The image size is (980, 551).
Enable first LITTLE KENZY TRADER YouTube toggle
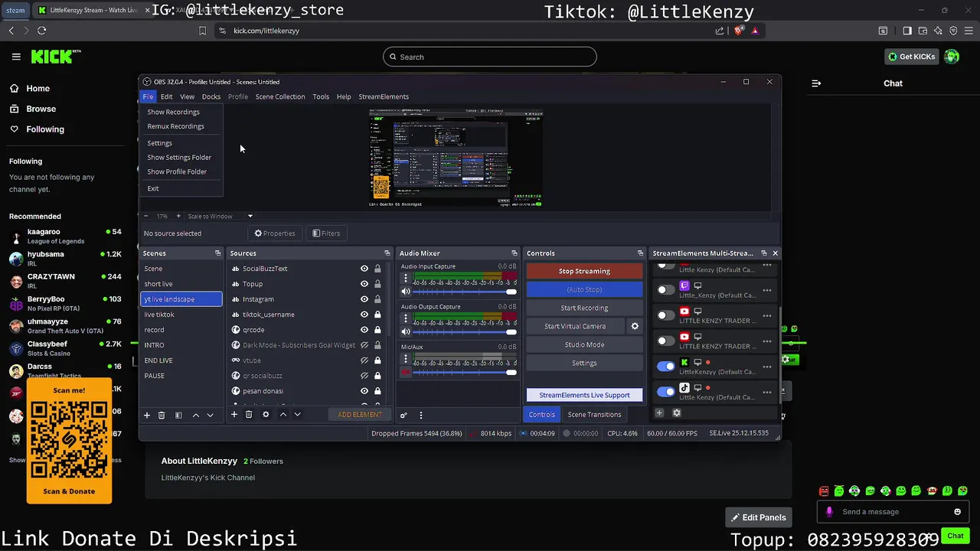click(666, 315)
